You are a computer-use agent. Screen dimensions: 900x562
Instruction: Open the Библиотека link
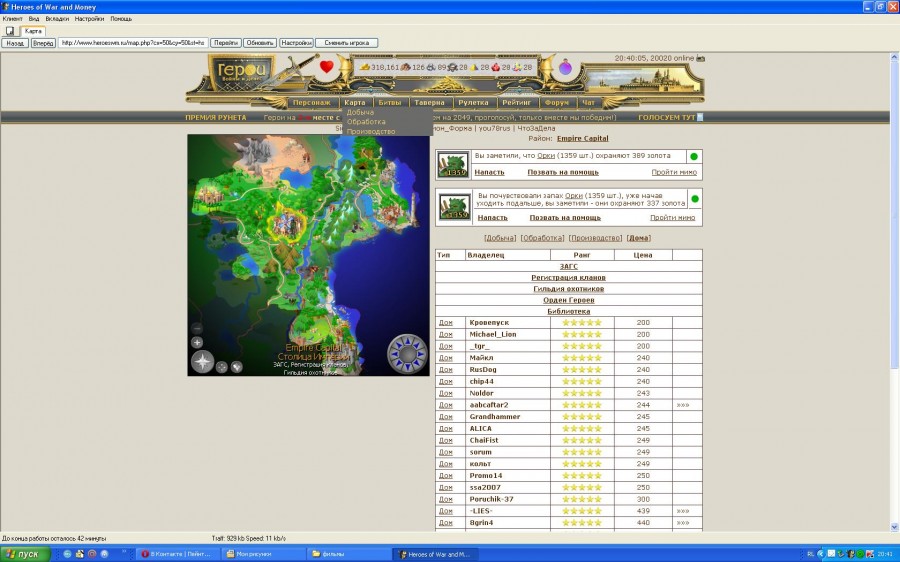pos(568,311)
